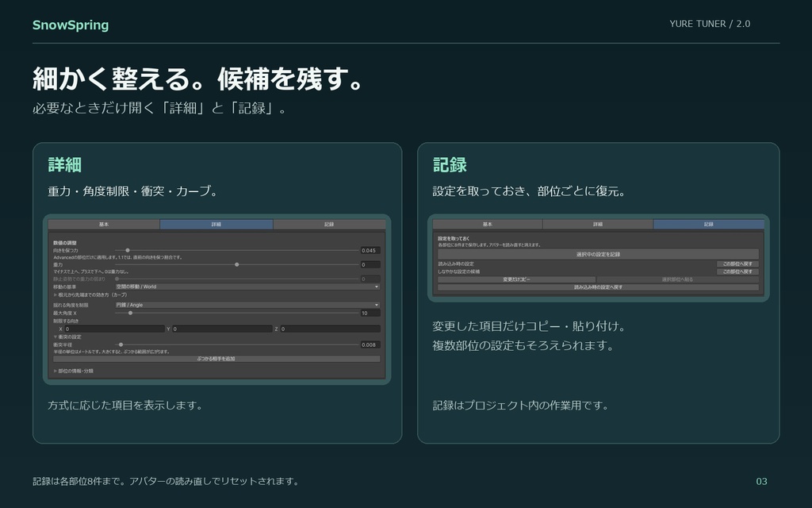Open the 移動の基準 dropdown (空間の移動 / World)

point(247,287)
